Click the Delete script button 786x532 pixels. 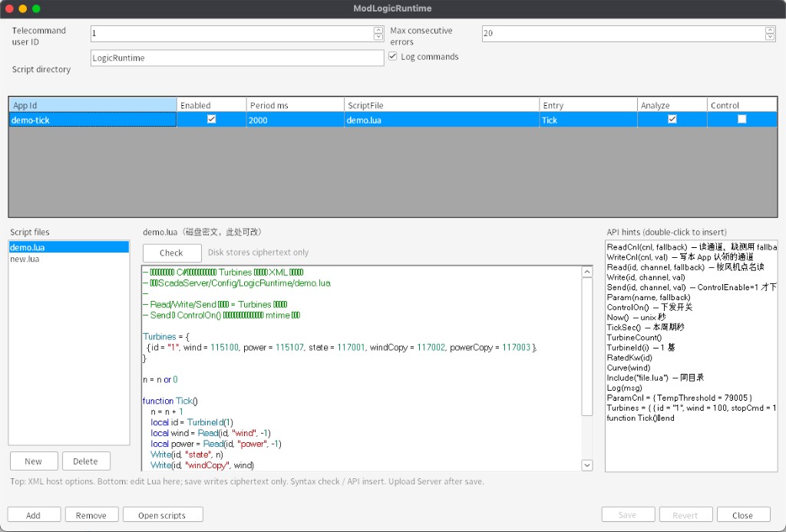tap(85, 461)
